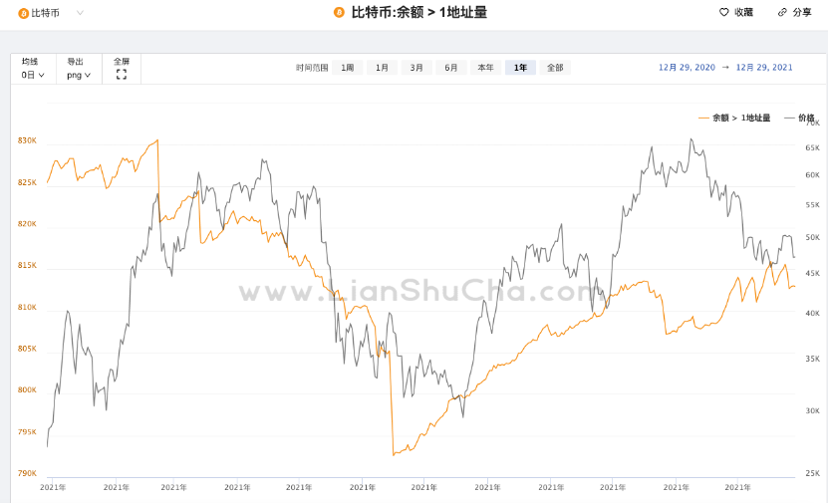
Task: Click the start date 12月 29, 2020
Action: pos(687,68)
